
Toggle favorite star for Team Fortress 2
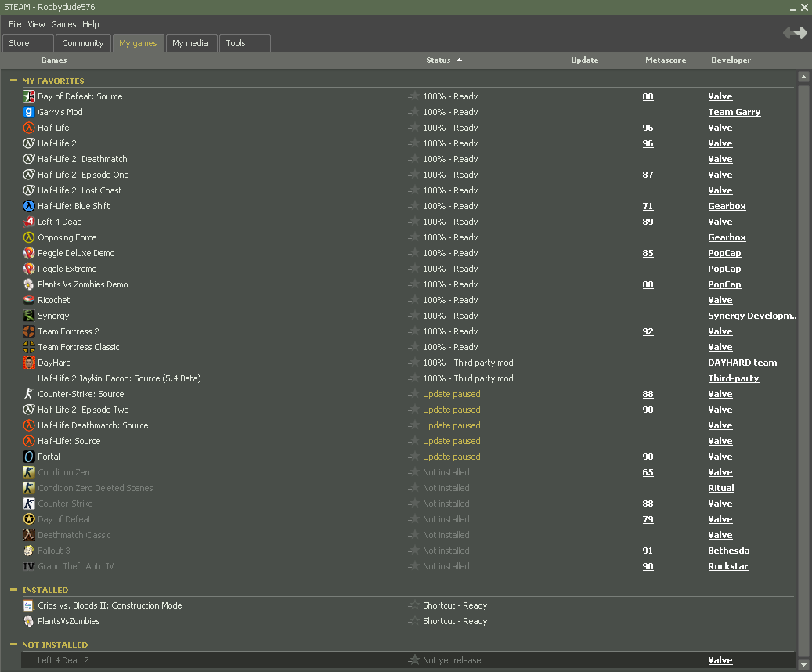point(413,331)
